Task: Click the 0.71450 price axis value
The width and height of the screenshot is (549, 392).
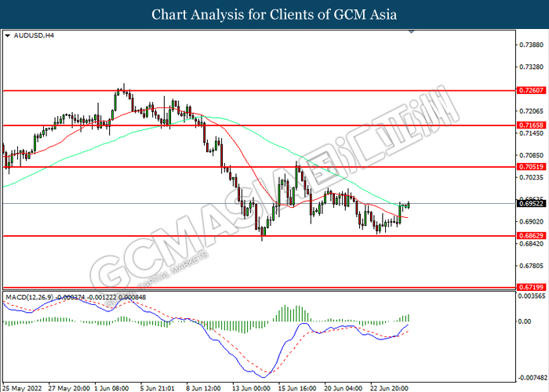Action: (x=532, y=133)
